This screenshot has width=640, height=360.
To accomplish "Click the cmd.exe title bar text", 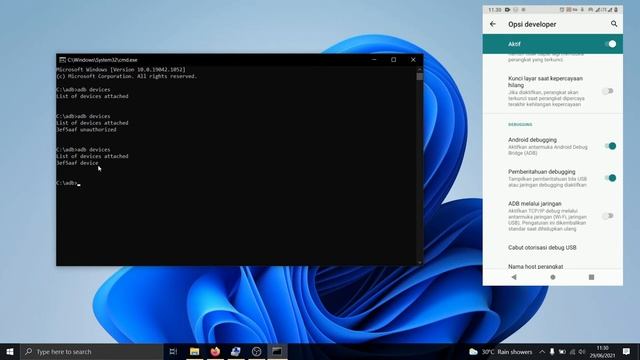I will (102, 60).
